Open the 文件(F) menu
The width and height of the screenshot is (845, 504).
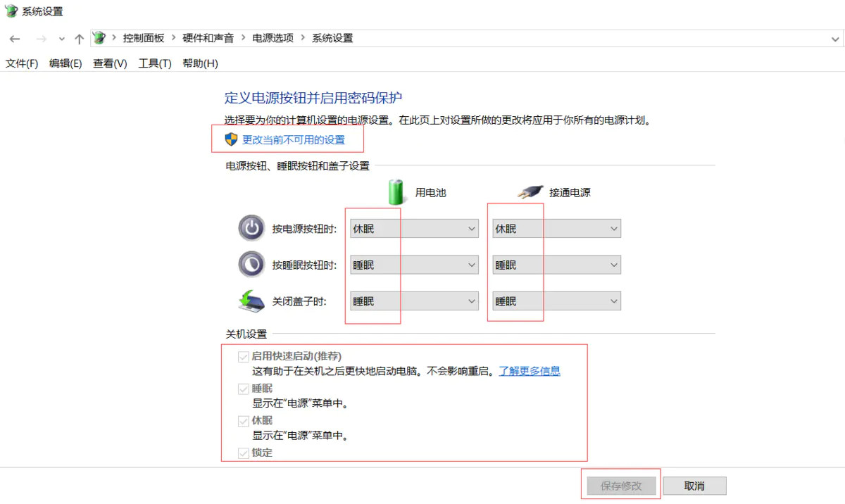tap(22, 63)
